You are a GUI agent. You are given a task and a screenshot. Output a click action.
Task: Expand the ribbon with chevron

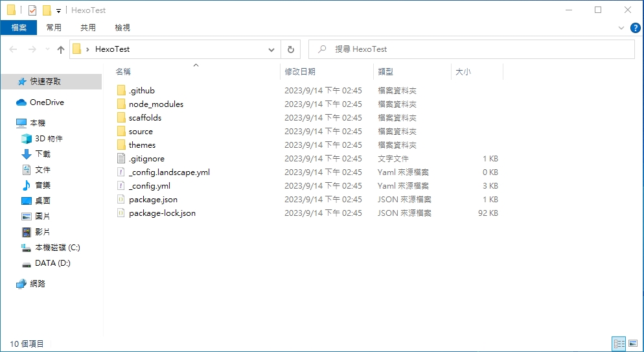pyautogui.click(x=621, y=27)
